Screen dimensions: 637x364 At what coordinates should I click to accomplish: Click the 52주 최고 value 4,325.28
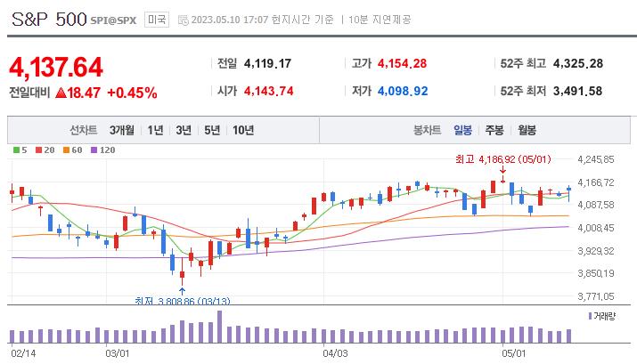(578, 63)
